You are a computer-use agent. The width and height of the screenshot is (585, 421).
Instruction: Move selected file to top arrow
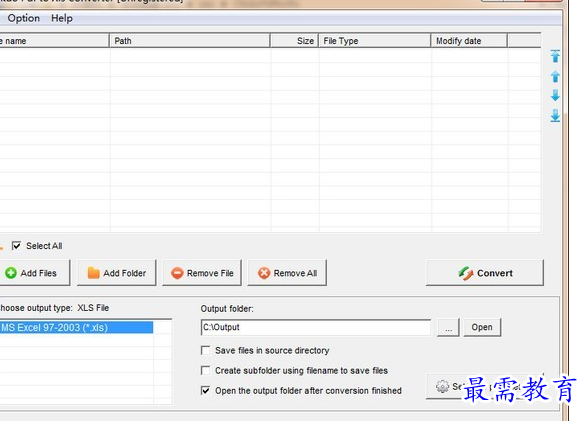[555, 56]
